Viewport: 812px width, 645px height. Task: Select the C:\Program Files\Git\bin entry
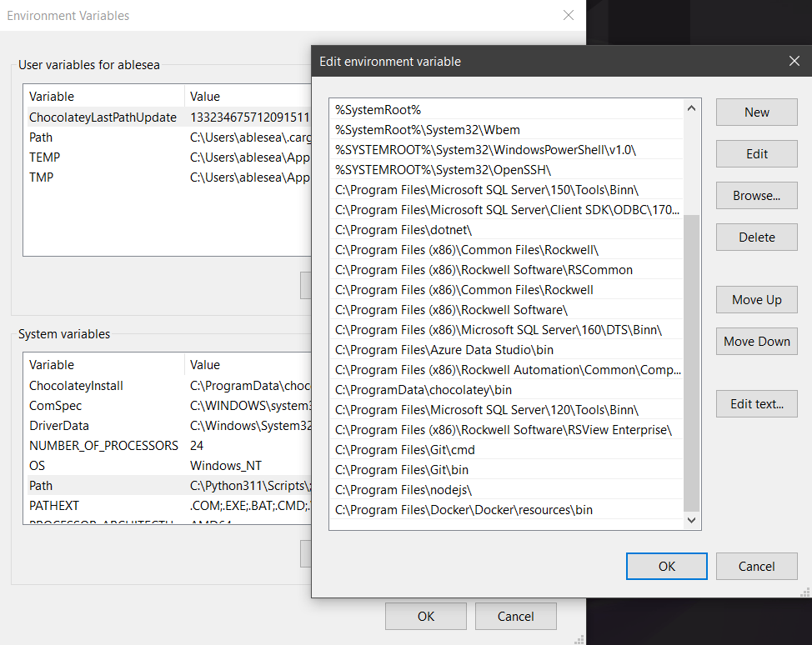point(507,470)
